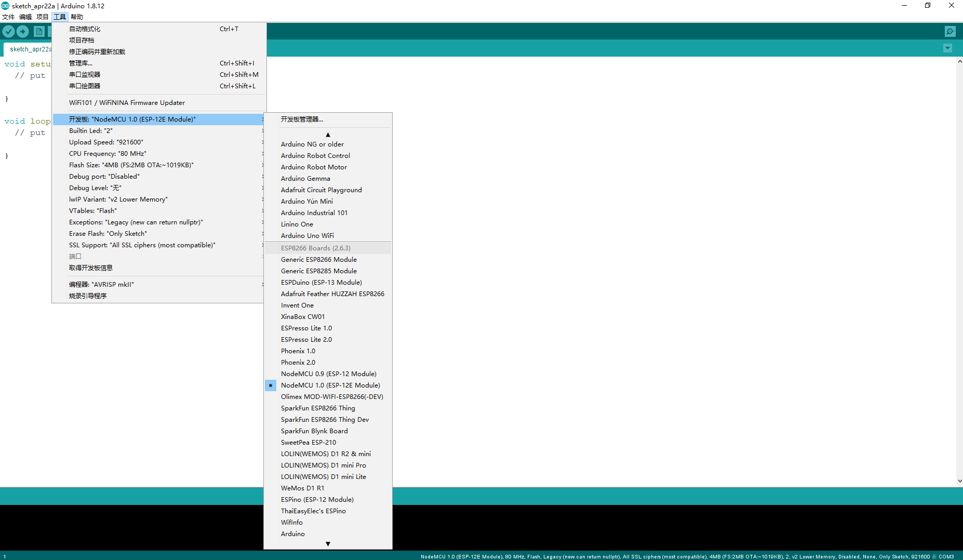Image resolution: width=963 pixels, height=560 pixels.
Task: Open the 编辑 menu
Action: pyautogui.click(x=25, y=17)
